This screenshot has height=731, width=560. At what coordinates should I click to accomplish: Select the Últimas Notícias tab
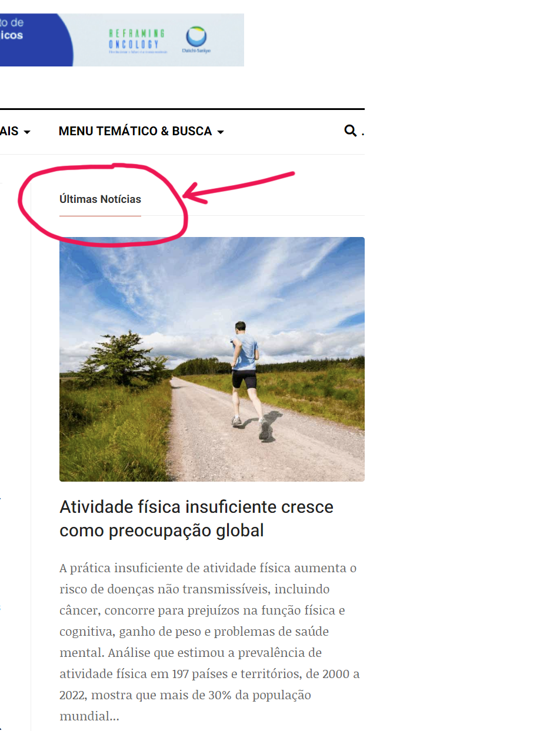tap(100, 199)
